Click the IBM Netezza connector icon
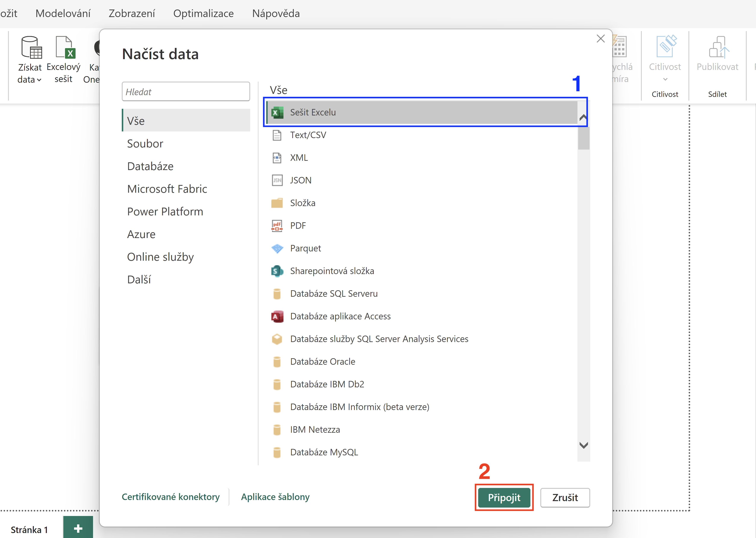The image size is (756, 538). pos(277,430)
